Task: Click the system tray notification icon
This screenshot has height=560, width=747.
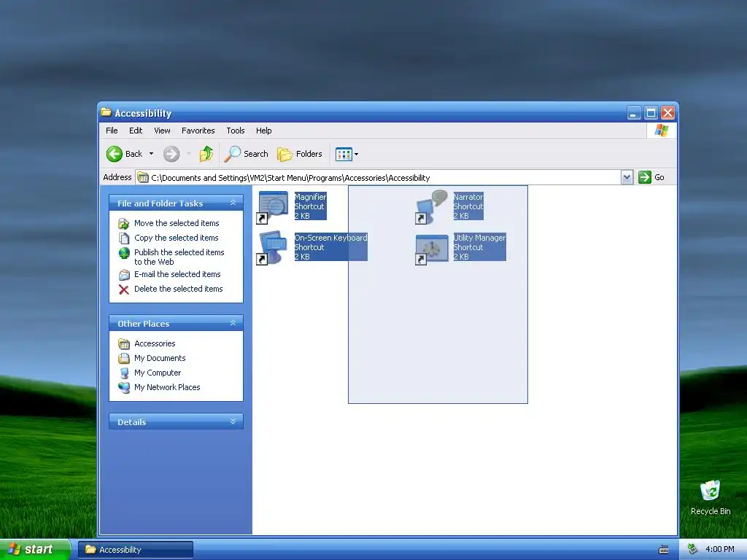Action: [693, 549]
